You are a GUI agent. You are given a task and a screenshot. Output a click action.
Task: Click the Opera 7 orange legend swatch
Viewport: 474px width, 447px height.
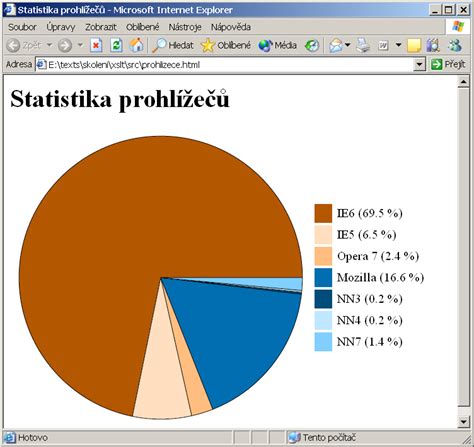pos(323,256)
